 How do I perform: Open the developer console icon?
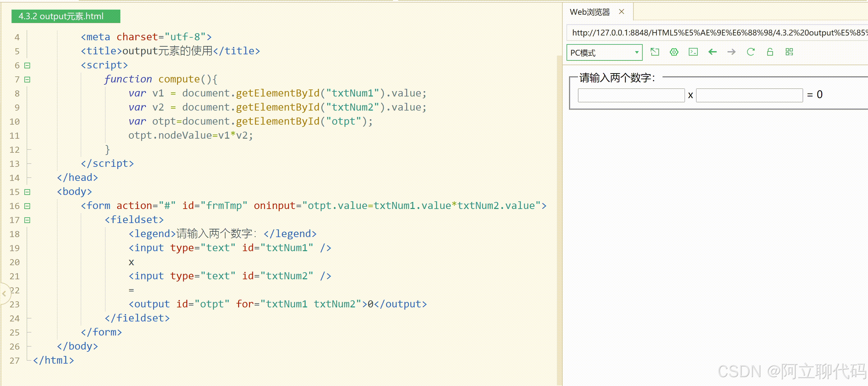point(693,52)
